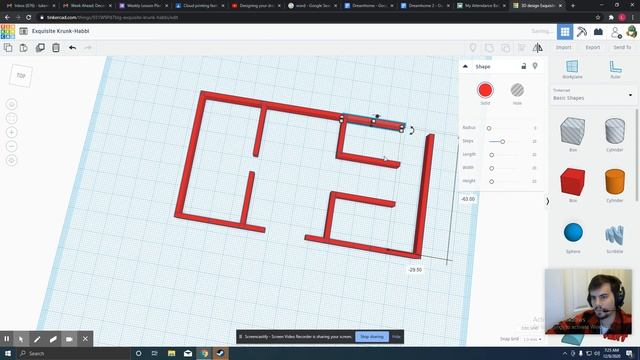This screenshot has height=360, width=640.
Task: Click the TOP view cube
Action: click(20, 76)
